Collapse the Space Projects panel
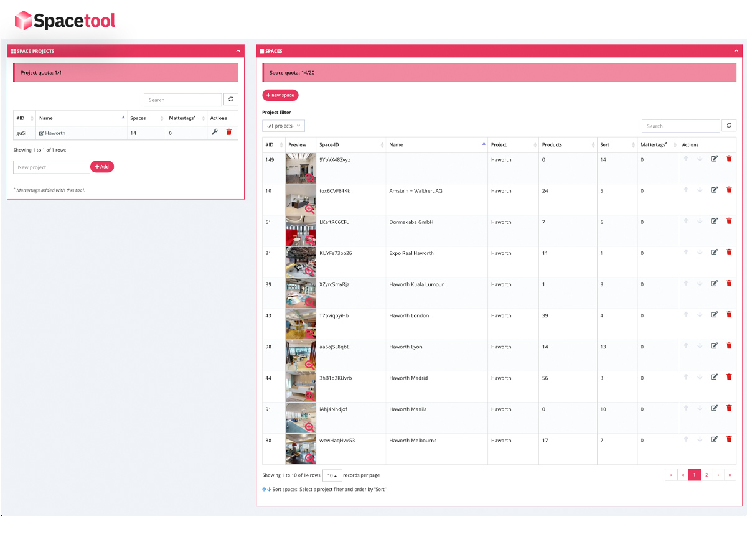Image resolution: width=747 pixels, height=560 pixels. (x=238, y=51)
